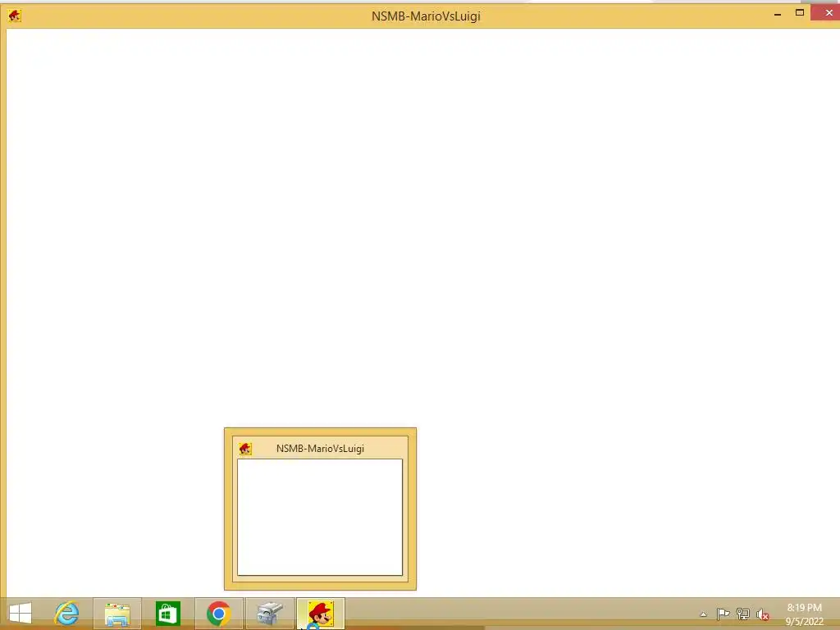Viewport: 840px width, 630px height.
Task: Click the preview thumbnail's NSMB-MarioVsLuigi label
Action: [321, 449]
